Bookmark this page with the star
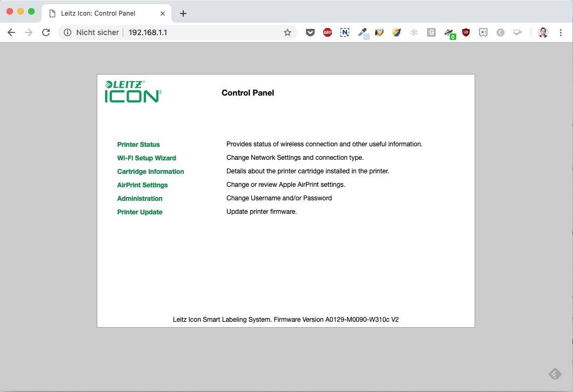This screenshot has width=573, height=392. click(288, 32)
